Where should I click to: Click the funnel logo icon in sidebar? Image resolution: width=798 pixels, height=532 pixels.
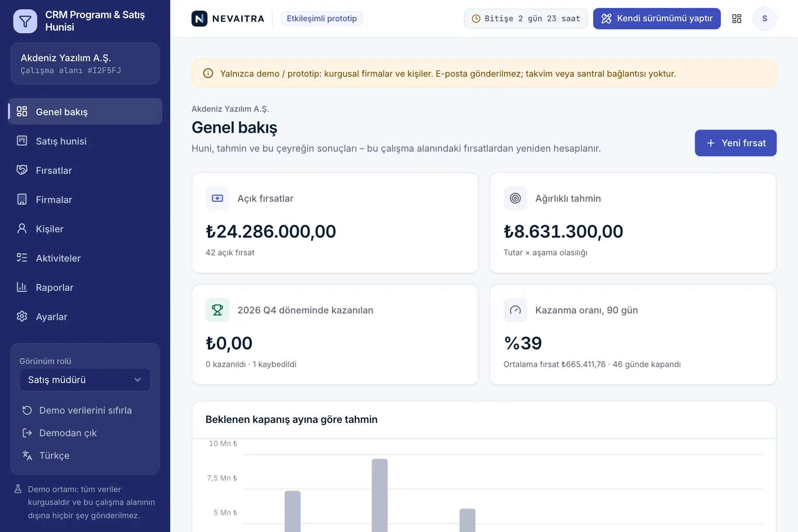tap(25, 21)
